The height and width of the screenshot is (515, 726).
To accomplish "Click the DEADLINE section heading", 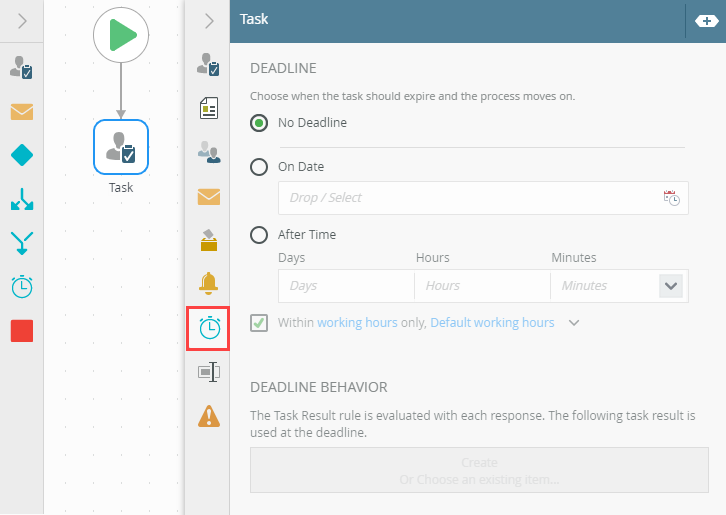I will pos(283,68).
